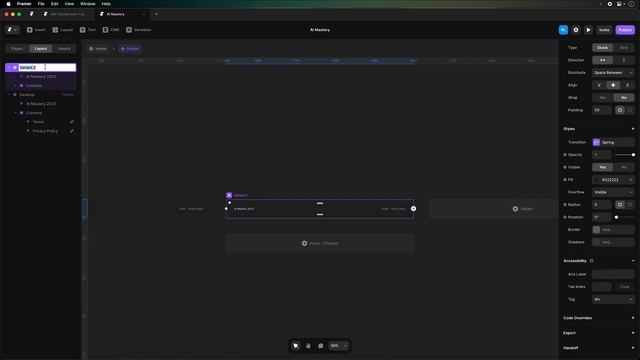This screenshot has width=640, height=360.
Task: Open the Distribute dropdown
Action: coord(613,73)
